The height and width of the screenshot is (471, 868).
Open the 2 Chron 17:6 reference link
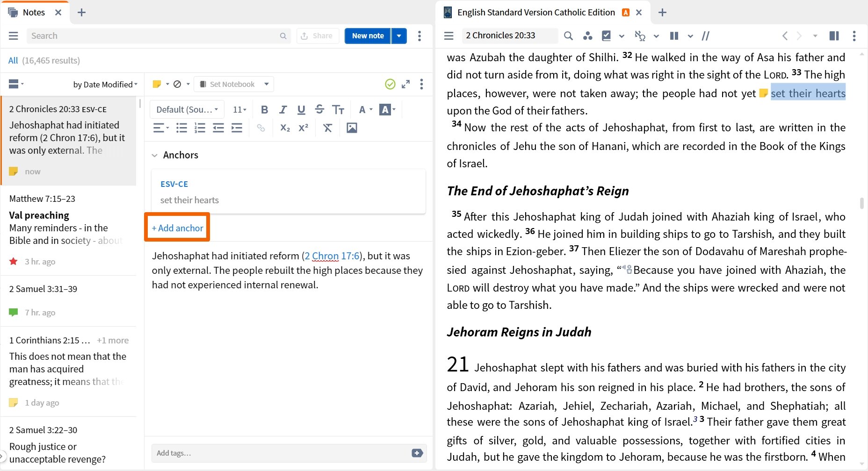point(332,256)
